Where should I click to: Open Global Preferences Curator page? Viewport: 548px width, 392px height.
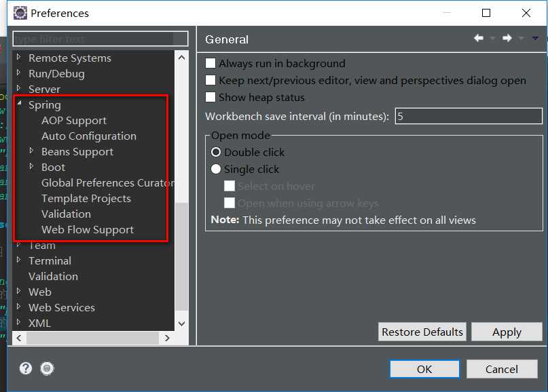108,183
